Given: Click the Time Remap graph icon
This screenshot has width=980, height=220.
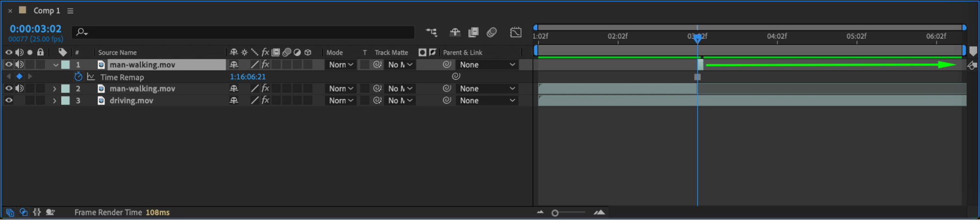Looking at the screenshot, I should 91,77.
